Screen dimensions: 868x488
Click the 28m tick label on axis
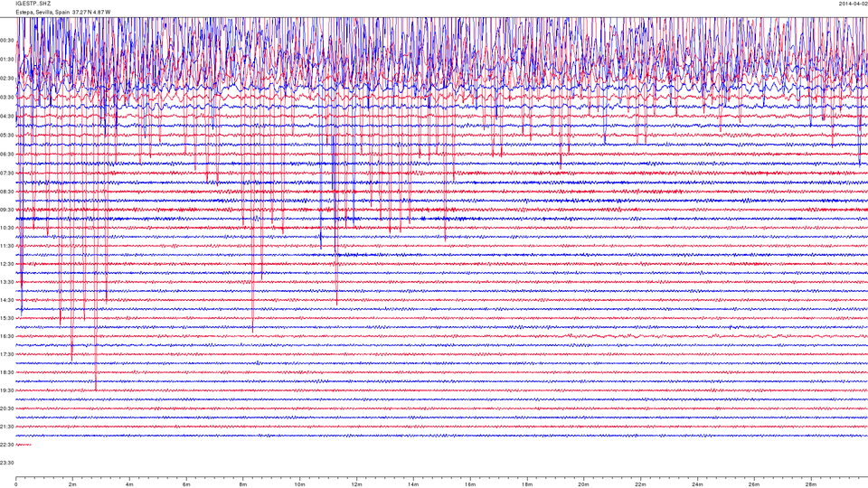pyautogui.click(x=810, y=484)
